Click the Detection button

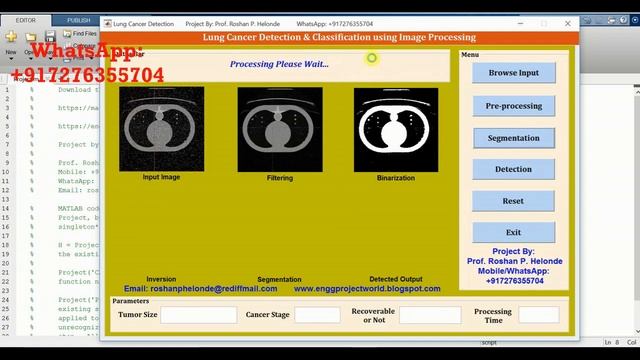[513, 169]
